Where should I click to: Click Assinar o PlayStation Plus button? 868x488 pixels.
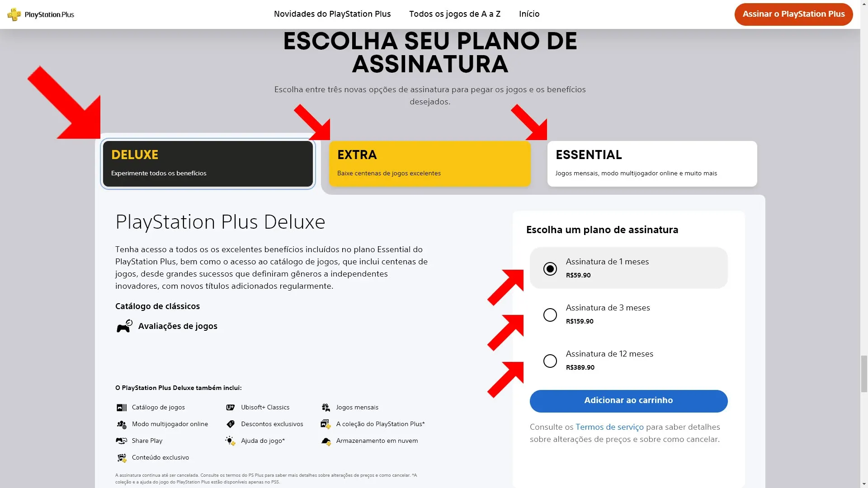(x=793, y=14)
